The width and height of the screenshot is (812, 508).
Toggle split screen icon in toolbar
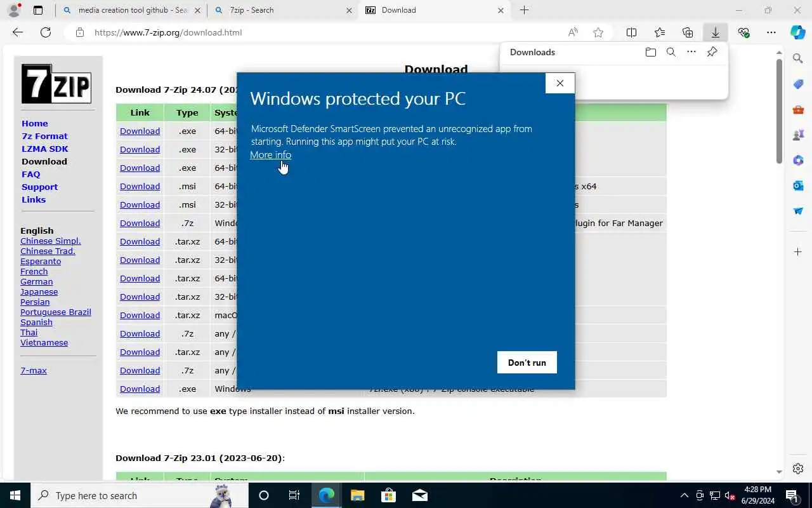[632, 32]
